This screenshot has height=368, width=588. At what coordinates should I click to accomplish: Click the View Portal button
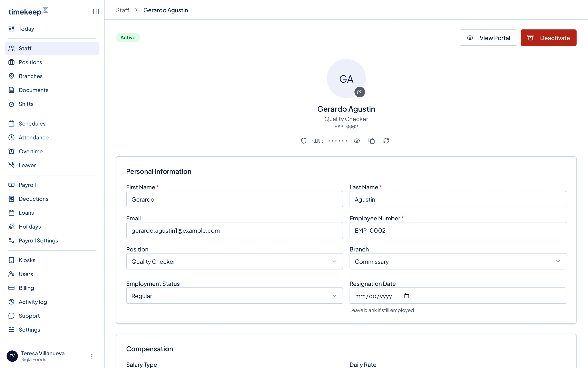(x=488, y=38)
